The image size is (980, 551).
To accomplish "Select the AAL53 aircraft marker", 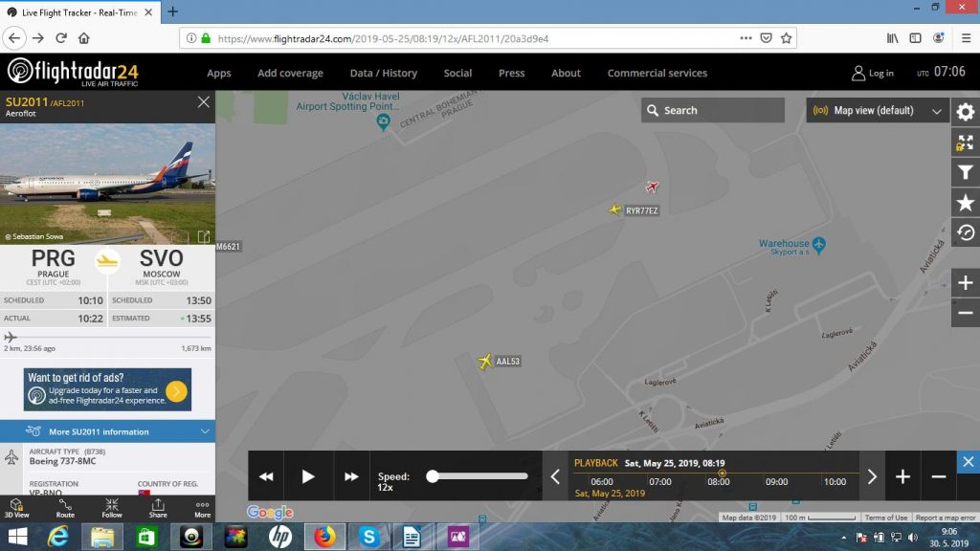I will [x=485, y=361].
